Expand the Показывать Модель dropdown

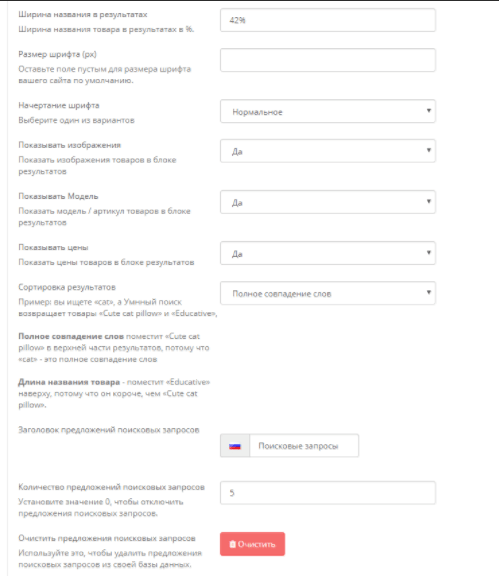(328, 202)
